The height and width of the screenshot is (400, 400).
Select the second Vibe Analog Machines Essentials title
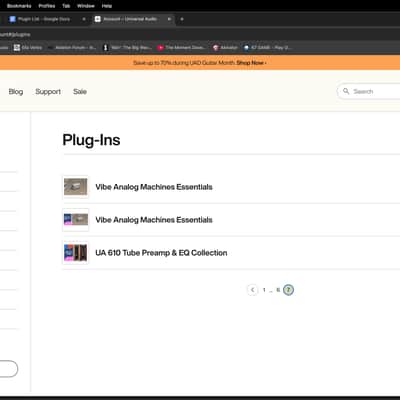point(154,220)
